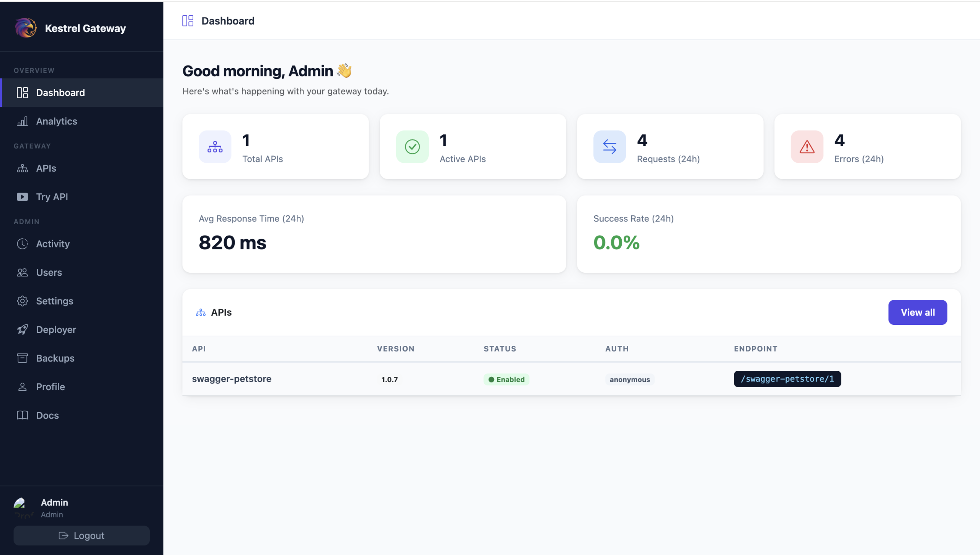Screen dimensions: 980x555
Task: Click the API column header
Action: [x=199, y=349]
